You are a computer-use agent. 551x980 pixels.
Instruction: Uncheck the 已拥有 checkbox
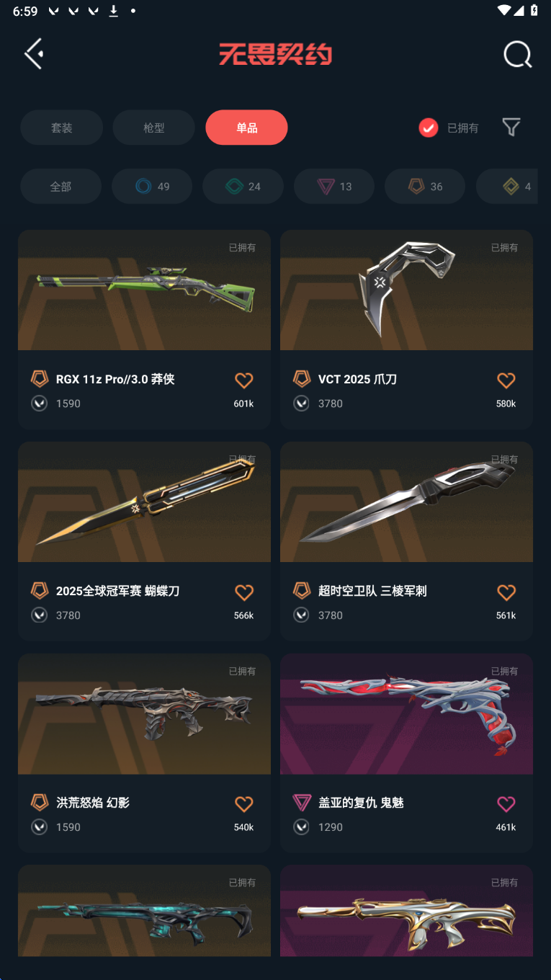click(x=429, y=128)
